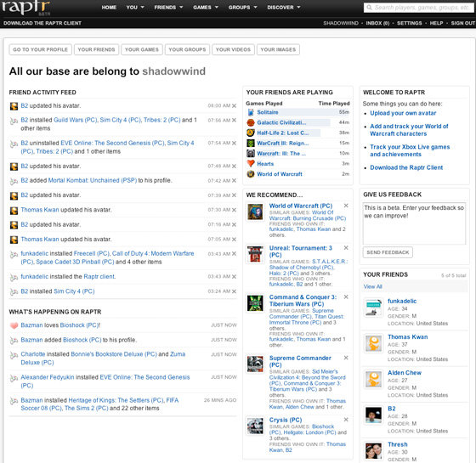Open Bonnie's Bookstore Deluxe (PC) link

114,354
